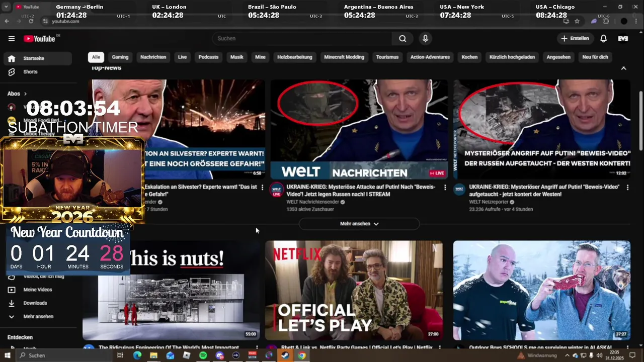
Task: Select the Musik filter chip
Action: [237, 57]
